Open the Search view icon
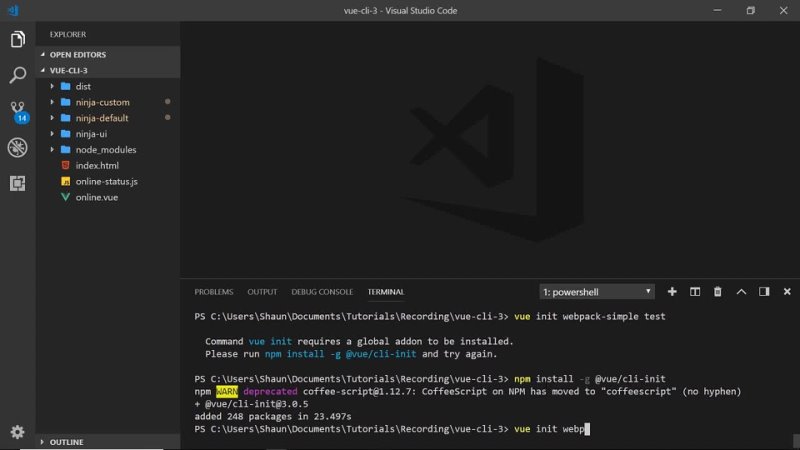The height and width of the screenshot is (450, 800). click(17, 75)
